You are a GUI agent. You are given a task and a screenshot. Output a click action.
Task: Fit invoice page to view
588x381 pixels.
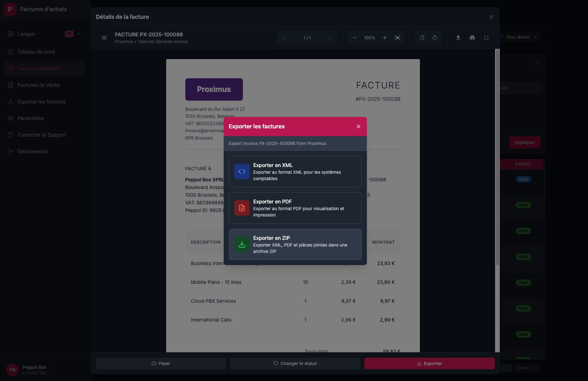click(398, 38)
